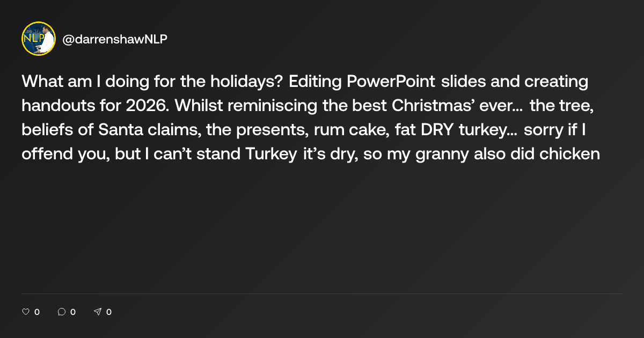This screenshot has height=338, width=644.
Task: Open @darrenshawNLP profile link
Action: (115, 39)
